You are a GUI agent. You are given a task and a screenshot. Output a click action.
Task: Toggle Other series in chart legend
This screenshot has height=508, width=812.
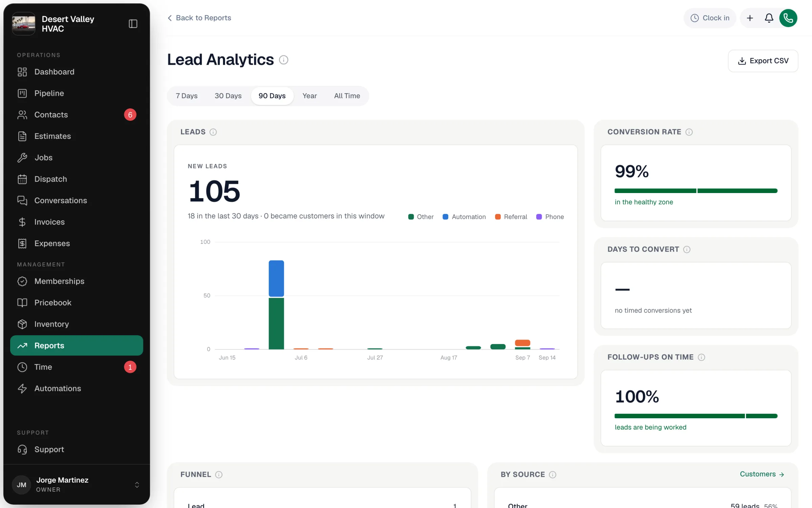(421, 217)
